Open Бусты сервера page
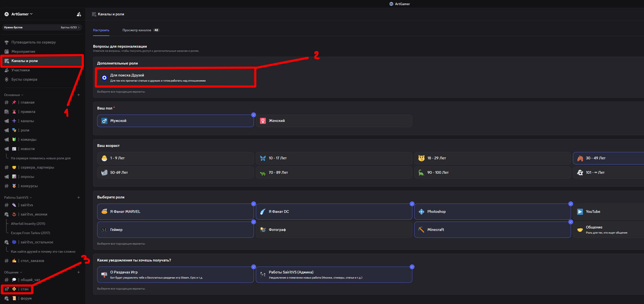 [42, 80]
